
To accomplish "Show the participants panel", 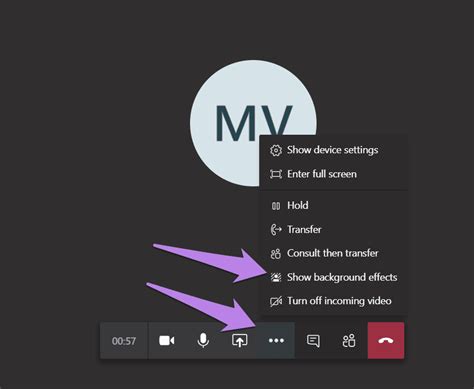I will pyautogui.click(x=349, y=341).
